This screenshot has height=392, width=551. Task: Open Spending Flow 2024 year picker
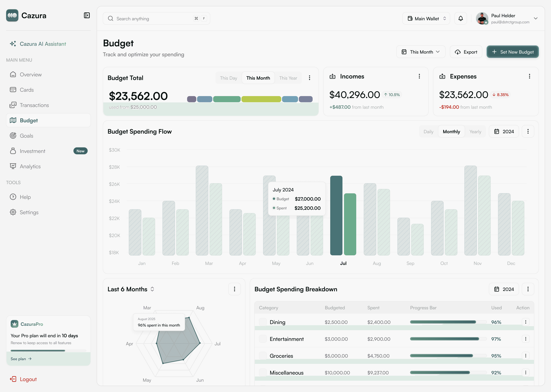504,131
